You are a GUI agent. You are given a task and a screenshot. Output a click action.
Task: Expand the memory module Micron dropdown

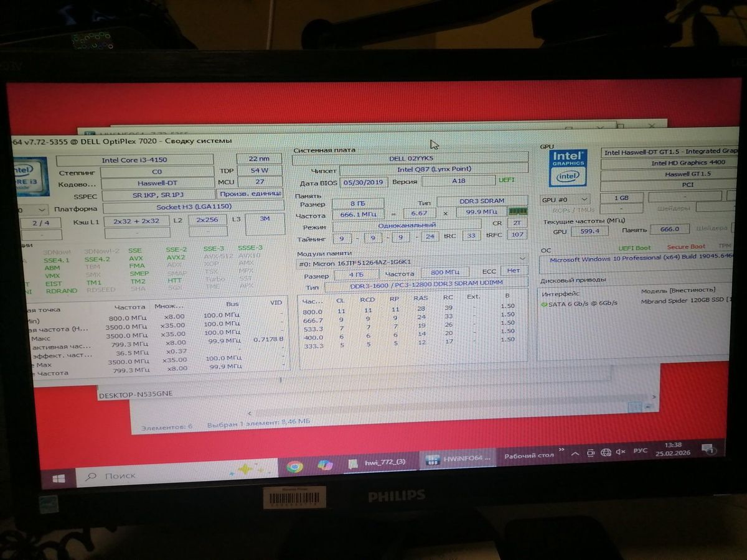click(x=522, y=258)
